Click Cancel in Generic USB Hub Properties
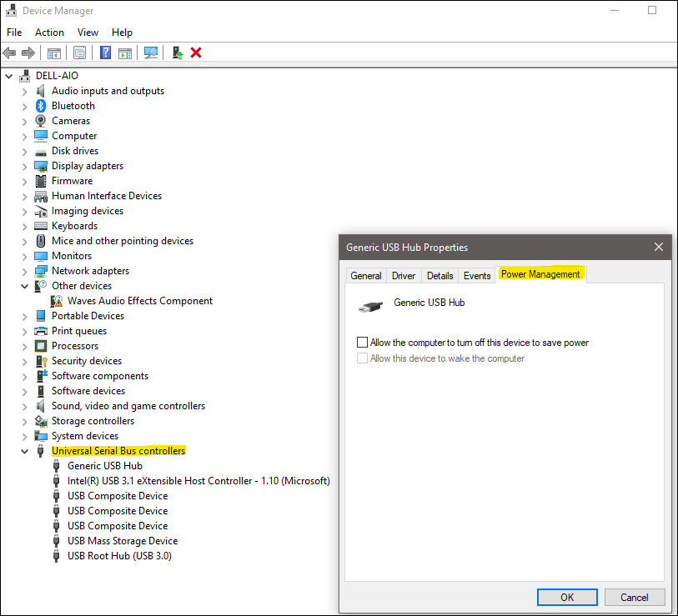The height and width of the screenshot is (616, 678). (x=635, y=598)
